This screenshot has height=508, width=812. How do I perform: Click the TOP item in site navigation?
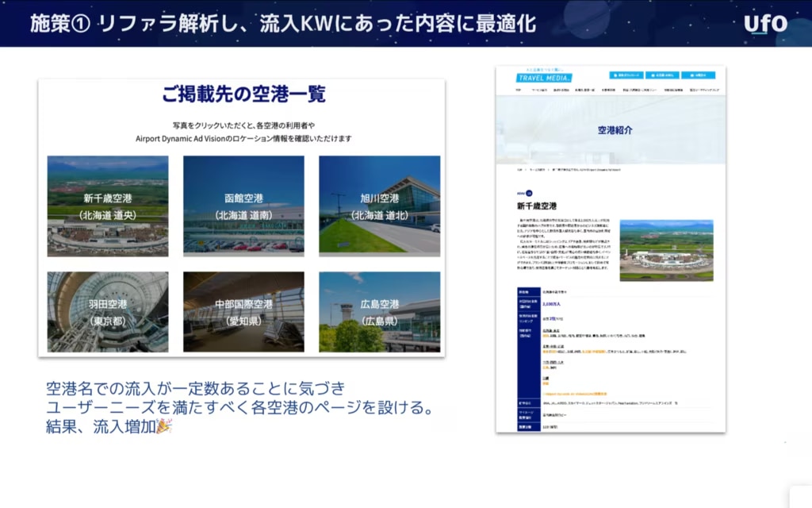click(518, 90)
